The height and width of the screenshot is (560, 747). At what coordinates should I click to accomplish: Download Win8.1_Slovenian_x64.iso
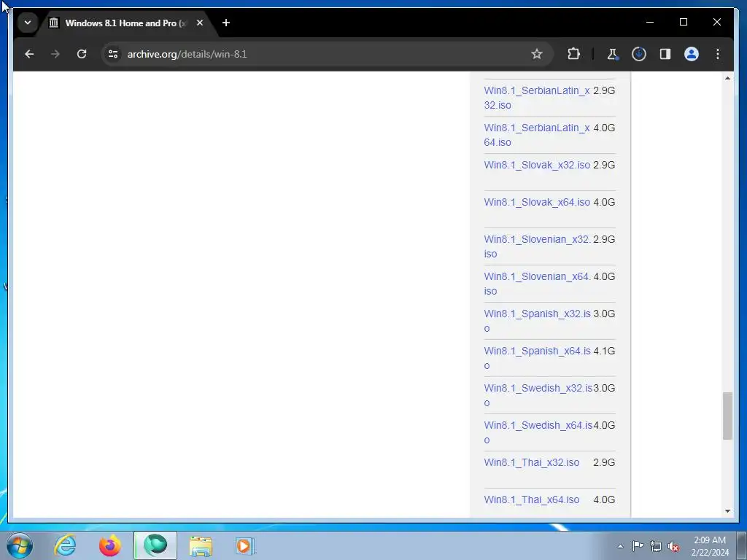pos(537,284)
